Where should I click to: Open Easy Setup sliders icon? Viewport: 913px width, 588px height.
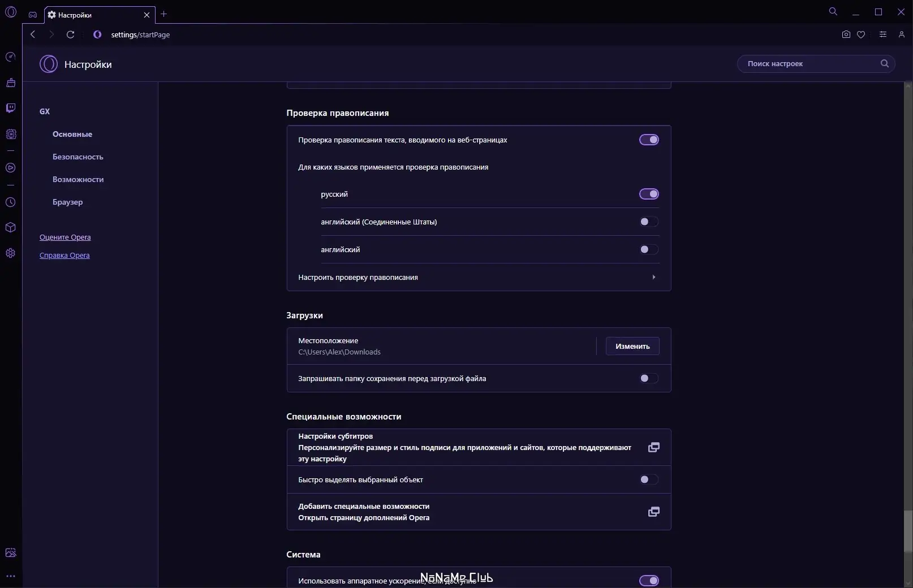pos(882,34)
